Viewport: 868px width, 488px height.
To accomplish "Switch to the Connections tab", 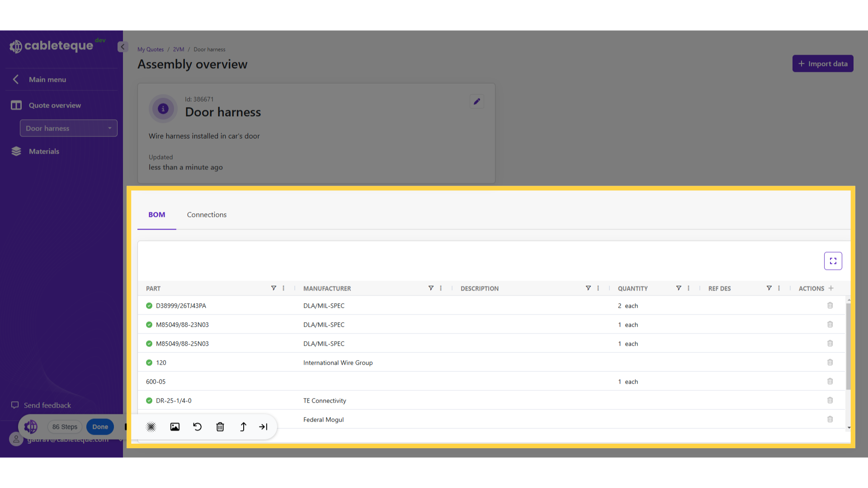I will coord(207,215).
